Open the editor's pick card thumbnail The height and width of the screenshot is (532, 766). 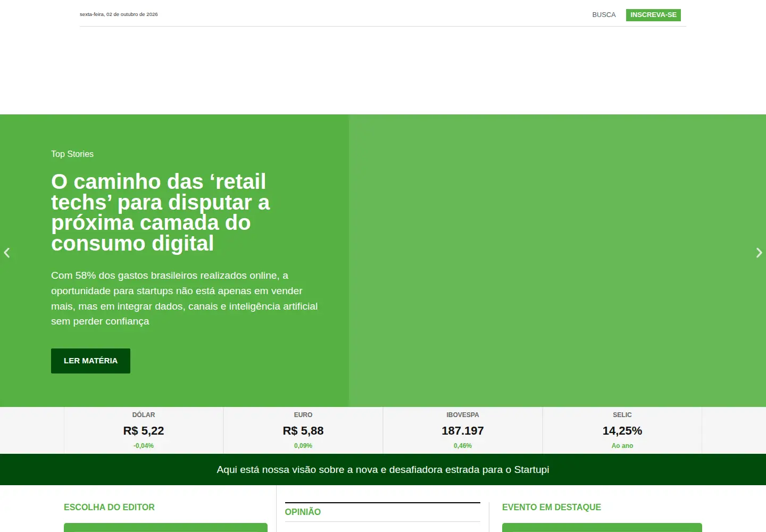pyautogui.click(x=165, y=528)
